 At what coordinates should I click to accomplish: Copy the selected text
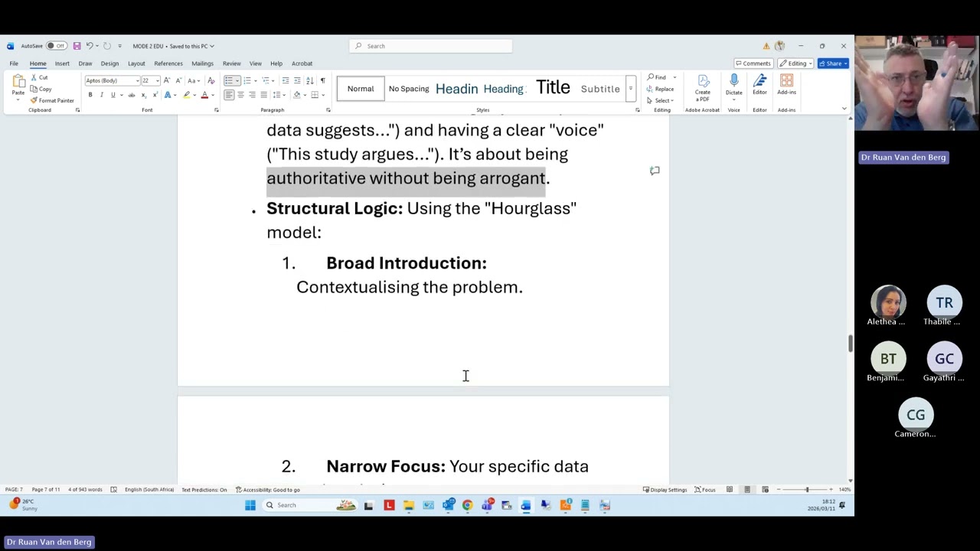pyautogui.click(x=42, y=89)
